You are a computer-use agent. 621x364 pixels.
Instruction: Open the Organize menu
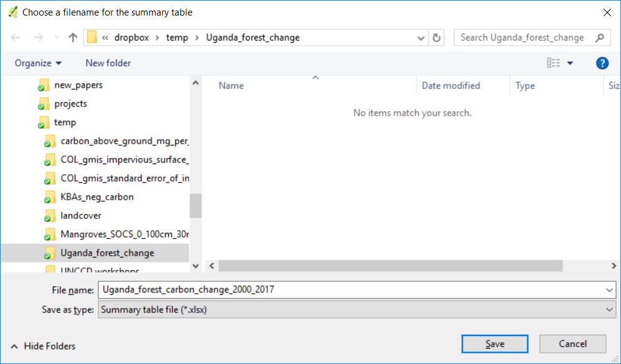pyautogui.click(x=38, y=63)
